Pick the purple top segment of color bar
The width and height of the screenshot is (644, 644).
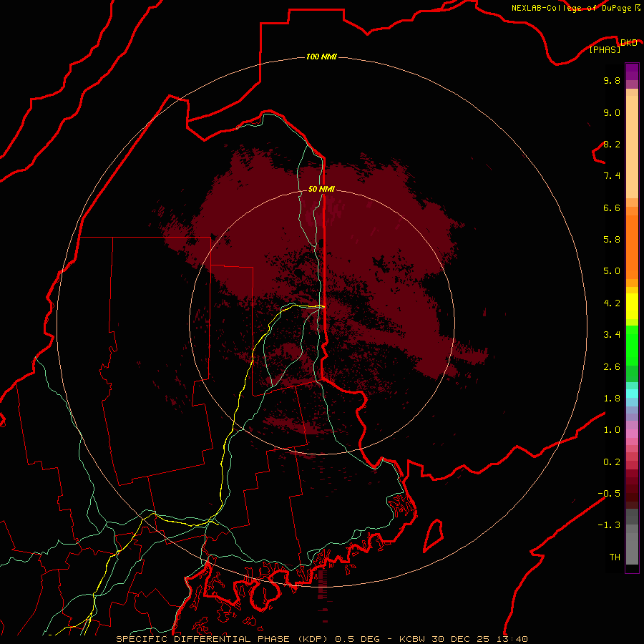(632, 72)
